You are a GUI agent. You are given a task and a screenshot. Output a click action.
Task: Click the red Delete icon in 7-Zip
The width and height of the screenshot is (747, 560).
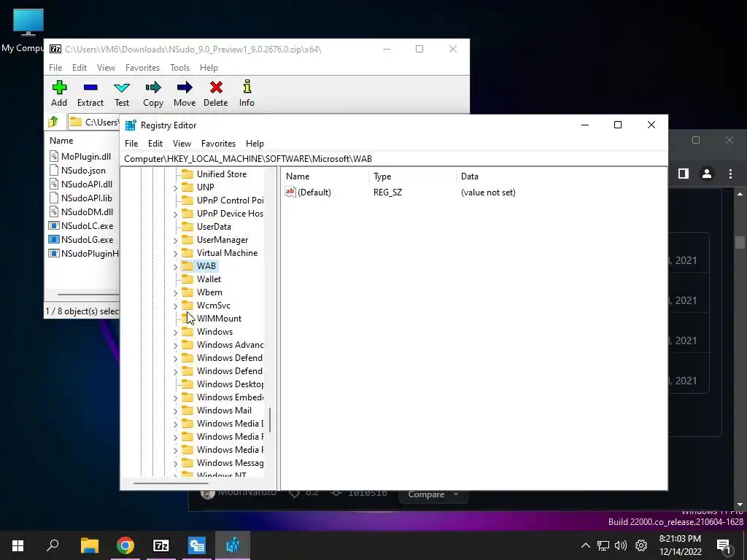216,93
